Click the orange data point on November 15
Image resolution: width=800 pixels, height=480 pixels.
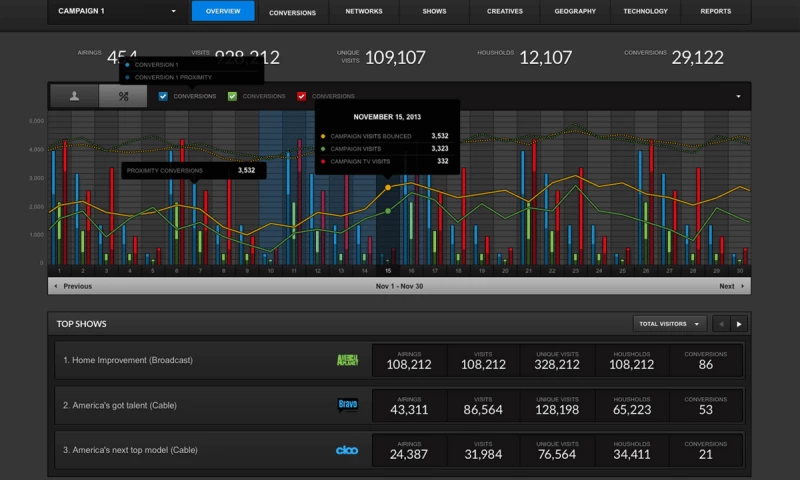[388, 187]
